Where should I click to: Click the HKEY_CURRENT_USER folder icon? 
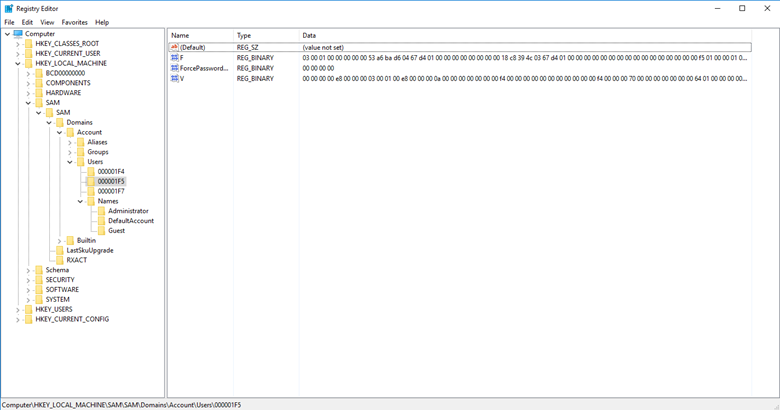tap(28, 53)
